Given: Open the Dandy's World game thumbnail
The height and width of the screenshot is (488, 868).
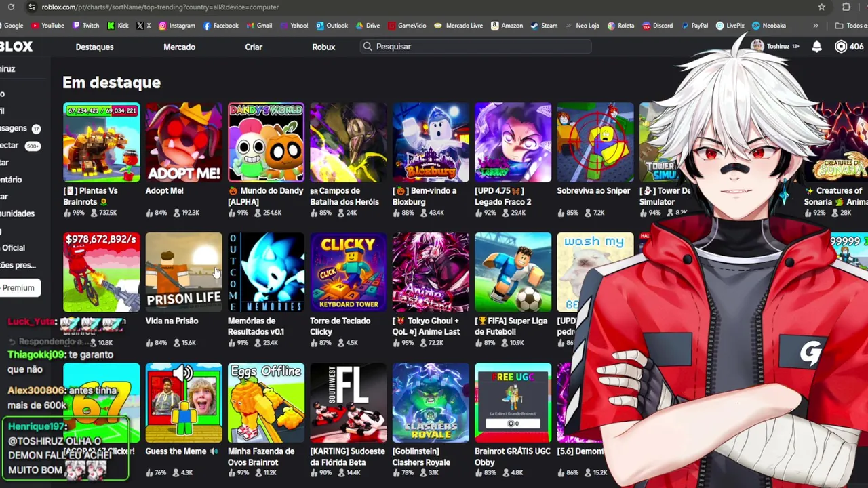Looking at the screenshot, I should click(x=266, y=142).
